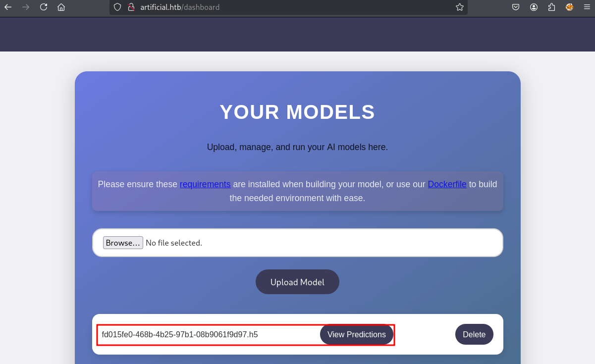Screen dimensions: 595x364
Task: Open the Firefox account menu
Action: [534, 7]
